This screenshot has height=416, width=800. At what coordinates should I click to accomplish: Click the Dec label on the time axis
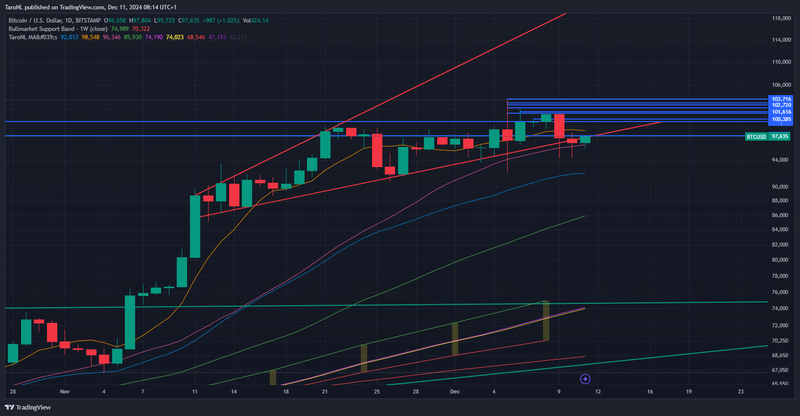[455, 391]
